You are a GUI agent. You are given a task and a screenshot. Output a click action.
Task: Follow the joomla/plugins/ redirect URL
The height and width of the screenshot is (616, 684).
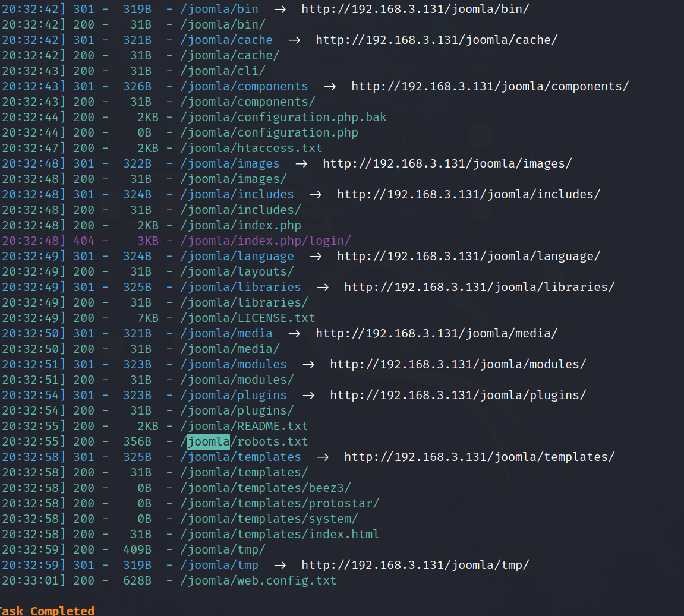[x=458, y=395]
